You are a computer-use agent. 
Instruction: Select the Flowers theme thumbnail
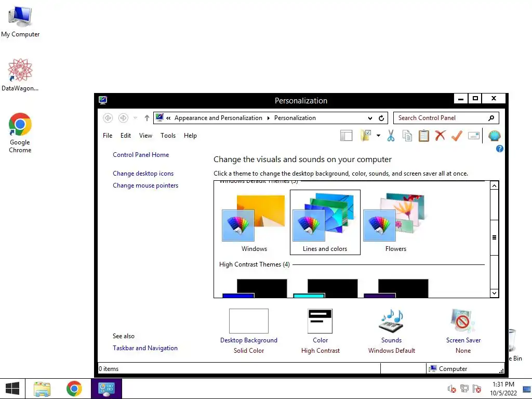pyautogui.click(x=395, y=222)
